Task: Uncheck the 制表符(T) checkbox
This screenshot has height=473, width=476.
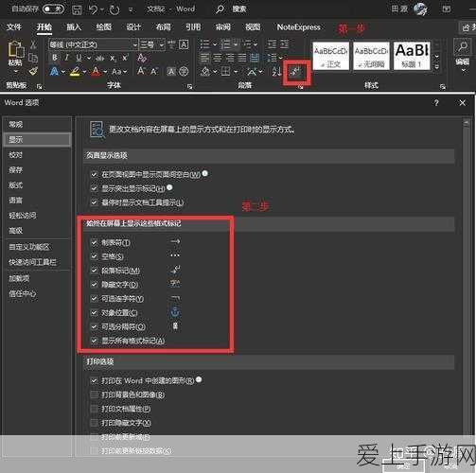Action: 94,242
